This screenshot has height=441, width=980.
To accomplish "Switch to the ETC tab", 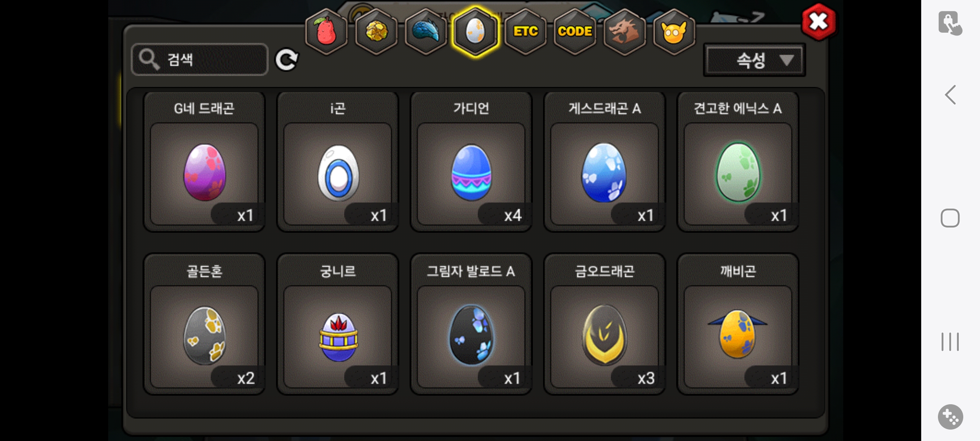I will 525,32.
